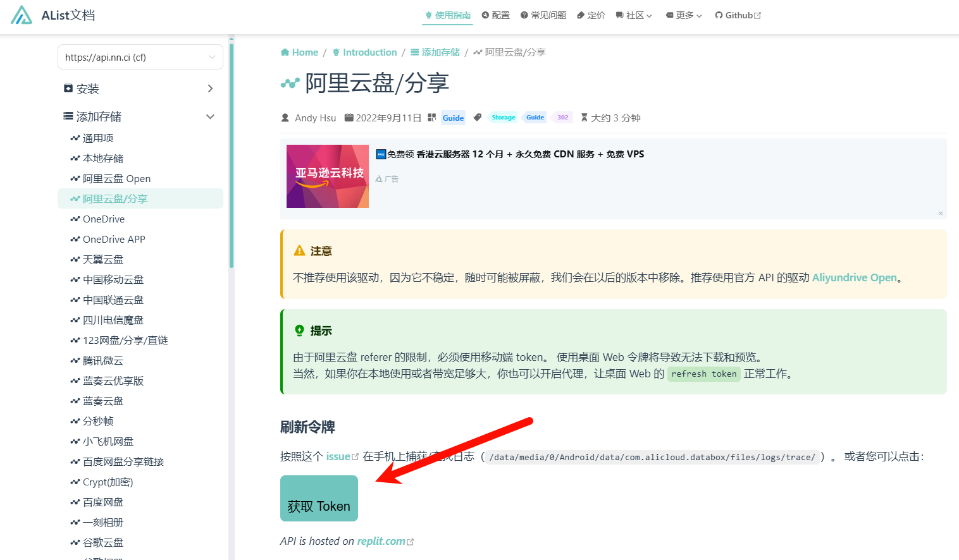Click the AList logo icon
959x560 pixels.
click(x=22, y=15)
